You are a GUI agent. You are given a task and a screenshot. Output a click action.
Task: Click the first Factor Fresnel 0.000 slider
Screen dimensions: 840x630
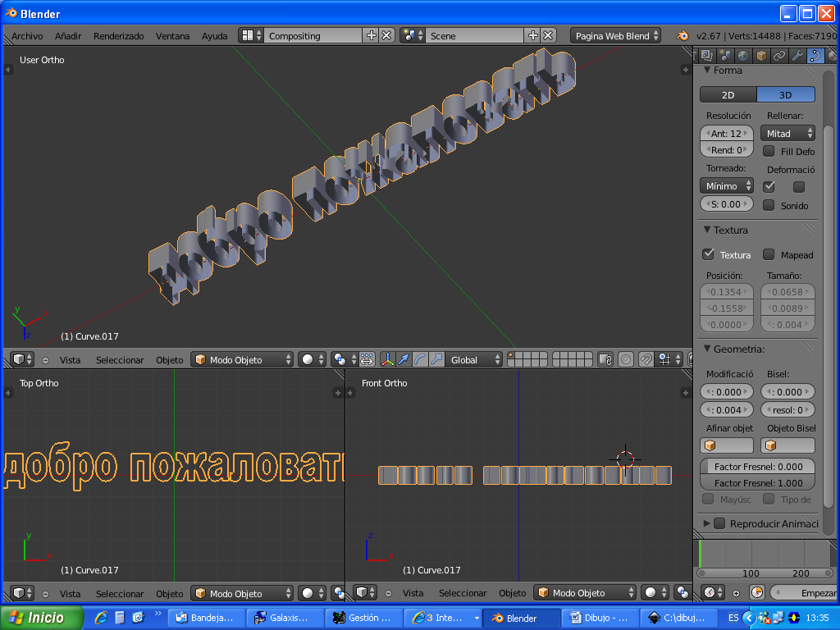757,467
